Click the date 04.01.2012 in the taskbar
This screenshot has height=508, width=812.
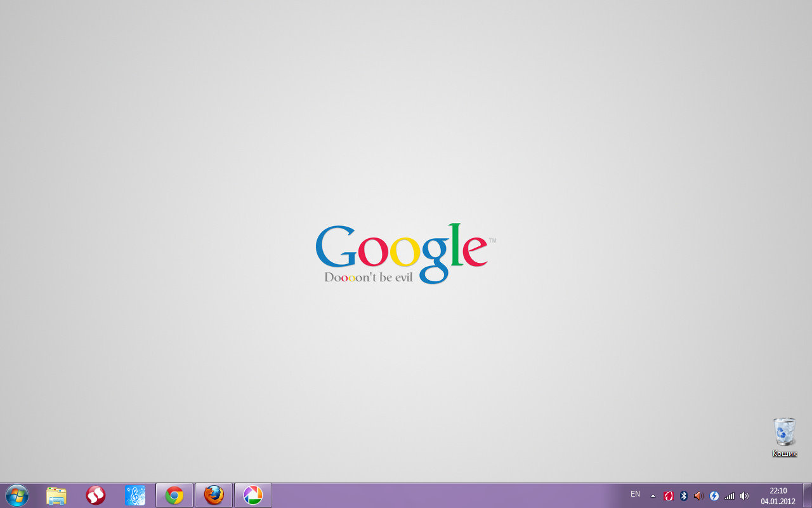(x=778, y=501)
